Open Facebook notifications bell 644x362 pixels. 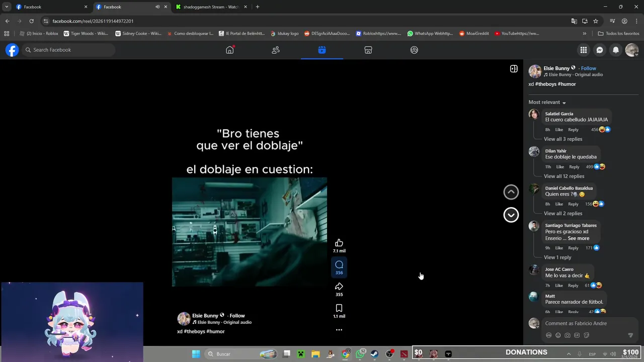click(616, 50)
